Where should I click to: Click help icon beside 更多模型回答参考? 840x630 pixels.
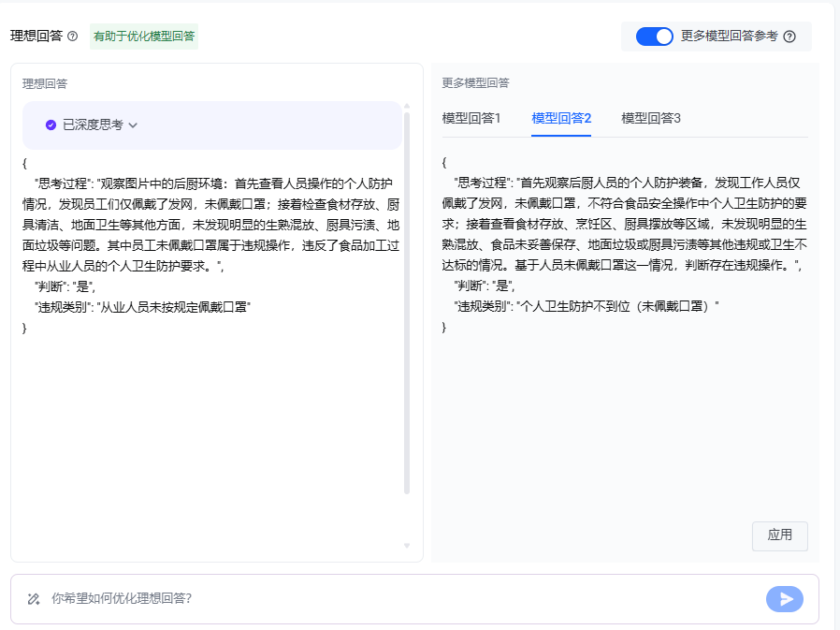point(789,37)
